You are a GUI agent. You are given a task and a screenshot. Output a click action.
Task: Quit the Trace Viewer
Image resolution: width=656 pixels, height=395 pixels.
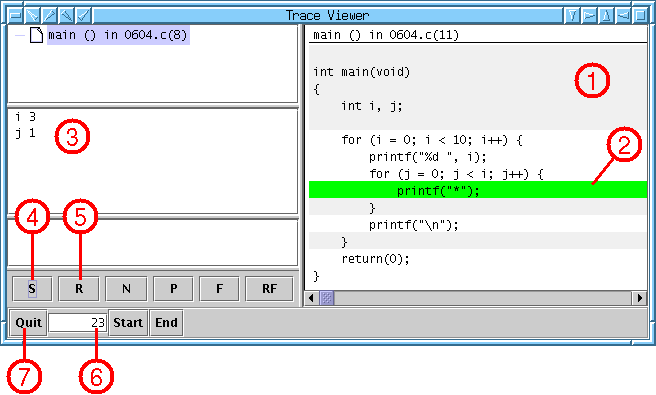click(x=28, y=323)
